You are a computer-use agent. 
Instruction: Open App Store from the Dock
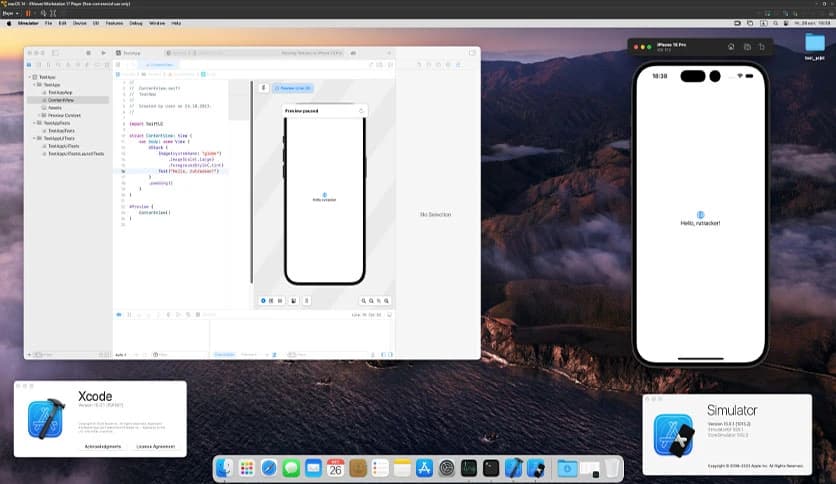point(424,469)
